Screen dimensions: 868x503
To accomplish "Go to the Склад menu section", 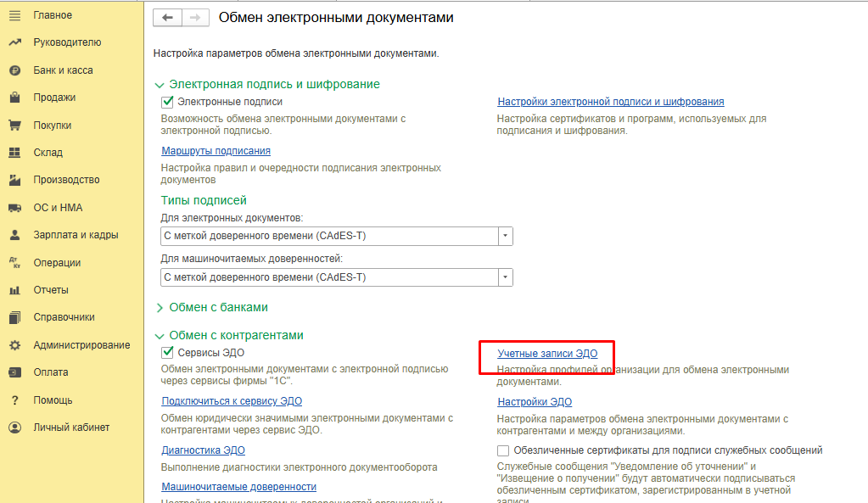I will click(48, 152).
